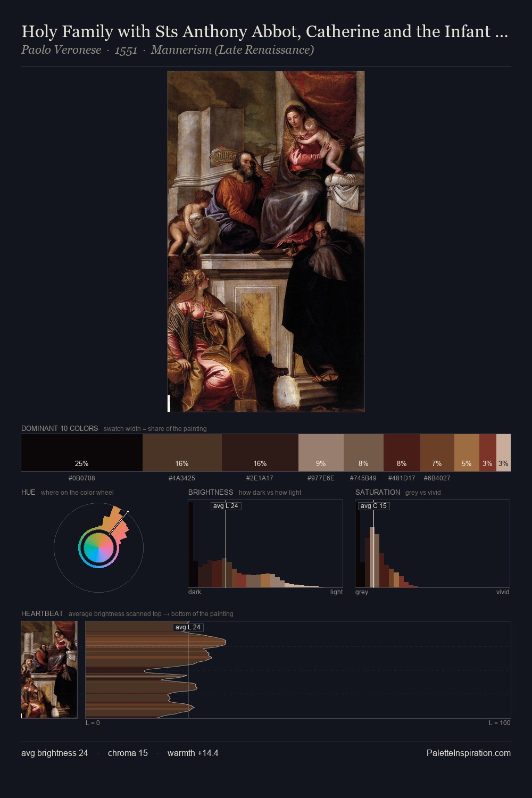The width and height of the screenshot is (532, 798).
Task: Click 'where on the color wheel' caption
Action: 77,493
